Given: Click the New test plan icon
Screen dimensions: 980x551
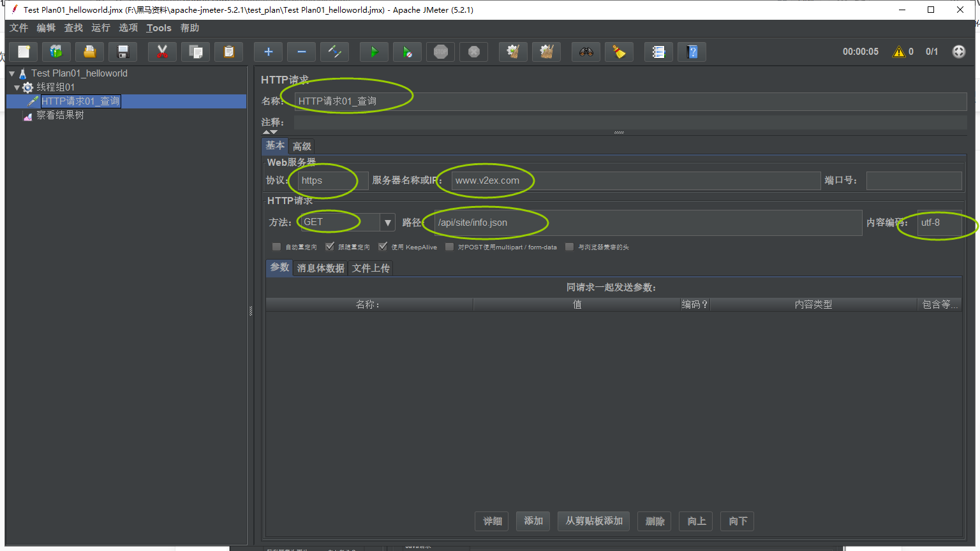Looking at the screenshot, I should coord(24,52).
